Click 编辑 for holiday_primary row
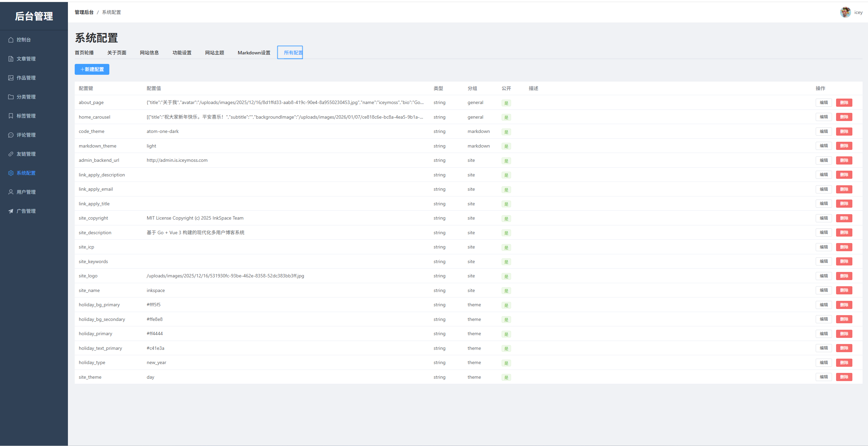 (x=824, y=334)
